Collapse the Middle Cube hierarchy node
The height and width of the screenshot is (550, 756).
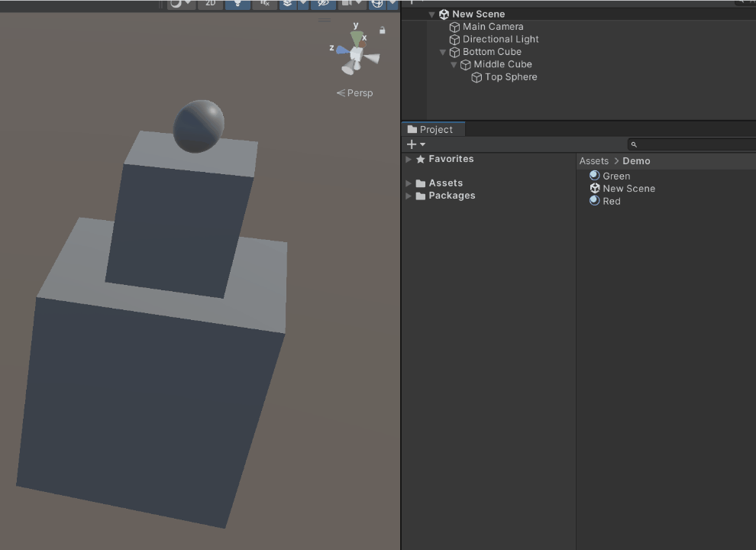(454, 65)
